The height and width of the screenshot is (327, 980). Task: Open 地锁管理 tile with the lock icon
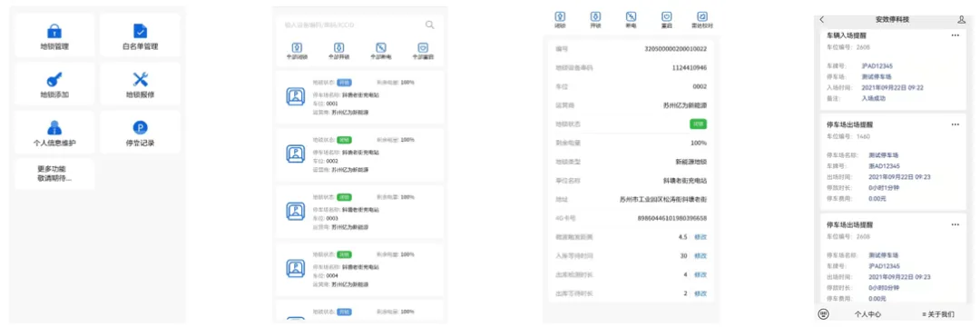[x=54, y=35]
